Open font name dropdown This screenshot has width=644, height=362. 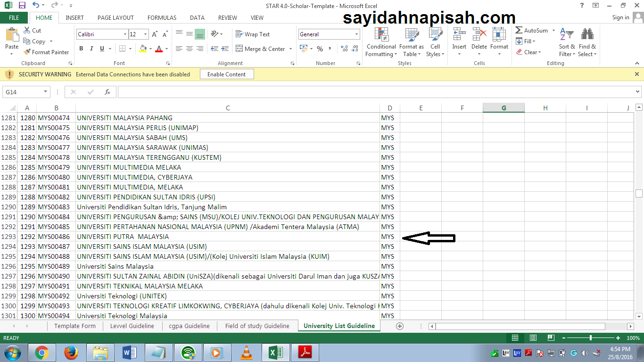coord(125,34)
